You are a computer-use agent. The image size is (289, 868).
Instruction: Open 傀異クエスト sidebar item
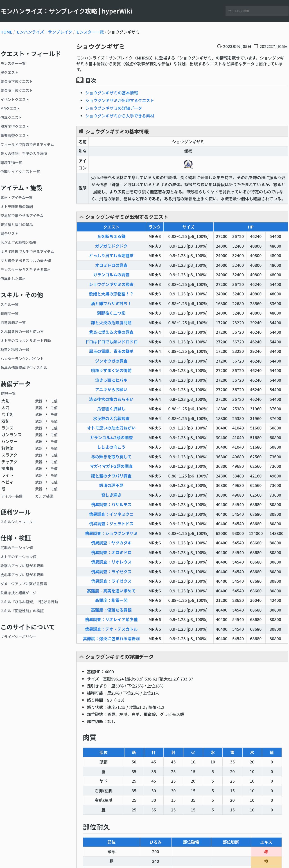[x=11, y=118]
